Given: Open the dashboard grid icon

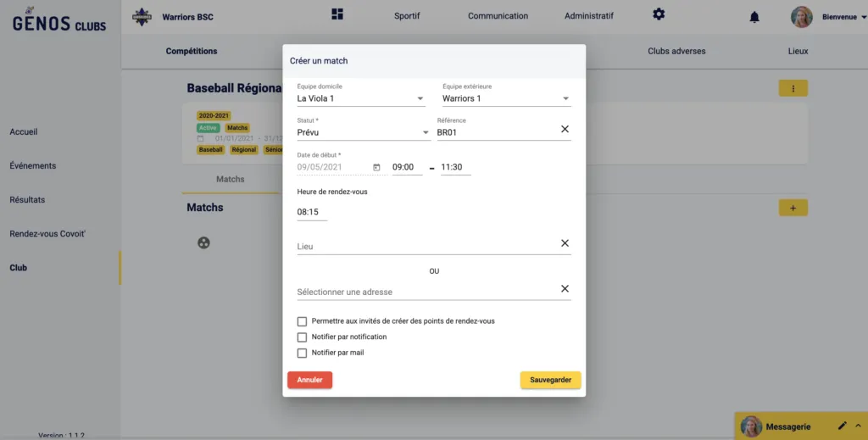Looking at the screenshot, I should click(337, 14).
